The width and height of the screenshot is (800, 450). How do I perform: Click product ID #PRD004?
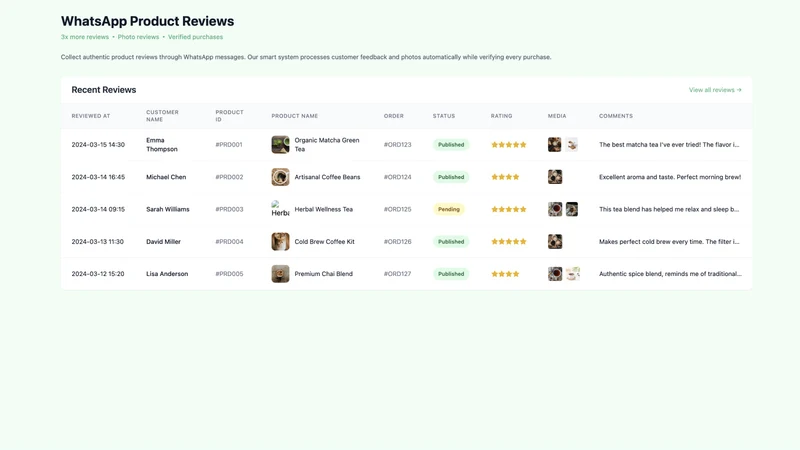point(229,242)
